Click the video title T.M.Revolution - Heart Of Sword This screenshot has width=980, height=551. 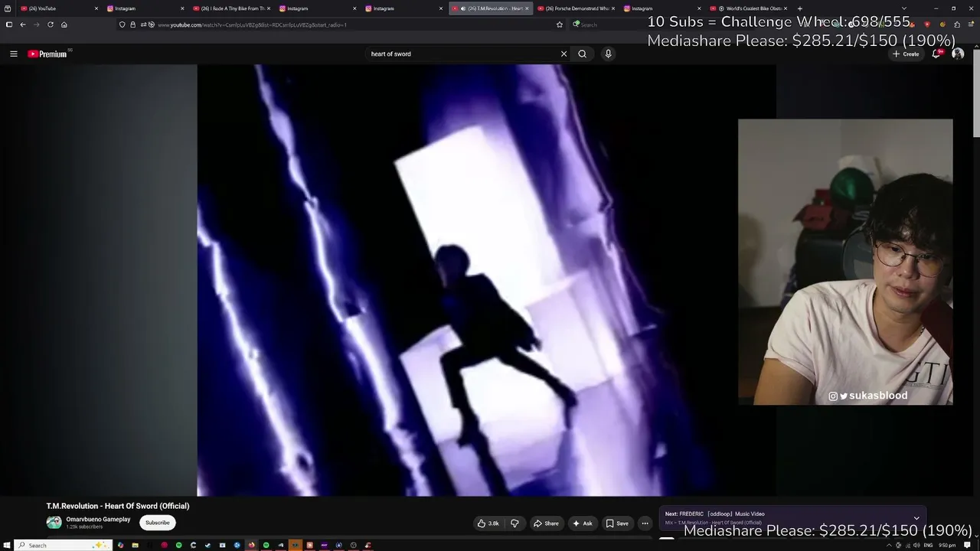(x=118, y=506)
